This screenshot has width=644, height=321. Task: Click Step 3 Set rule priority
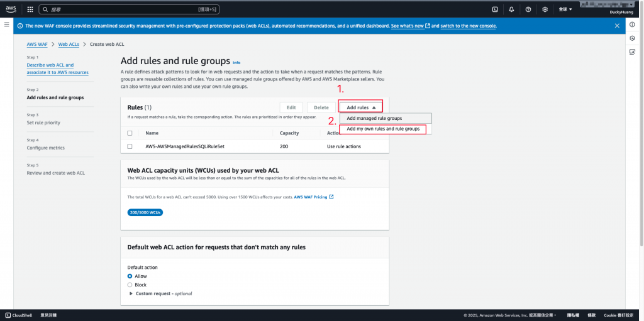(43, 122)
